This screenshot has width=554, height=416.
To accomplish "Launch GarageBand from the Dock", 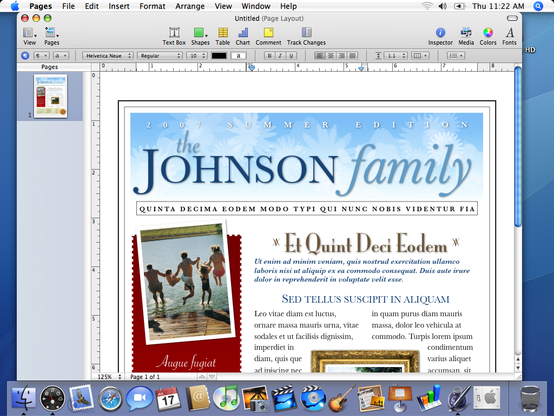I will (342, 398).
